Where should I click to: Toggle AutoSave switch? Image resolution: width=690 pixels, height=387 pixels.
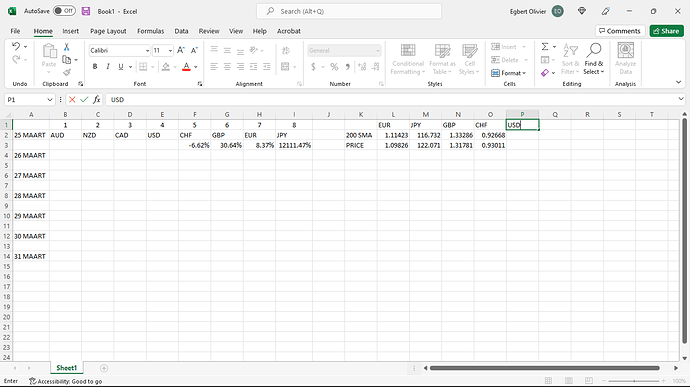[x=64, y=11]
